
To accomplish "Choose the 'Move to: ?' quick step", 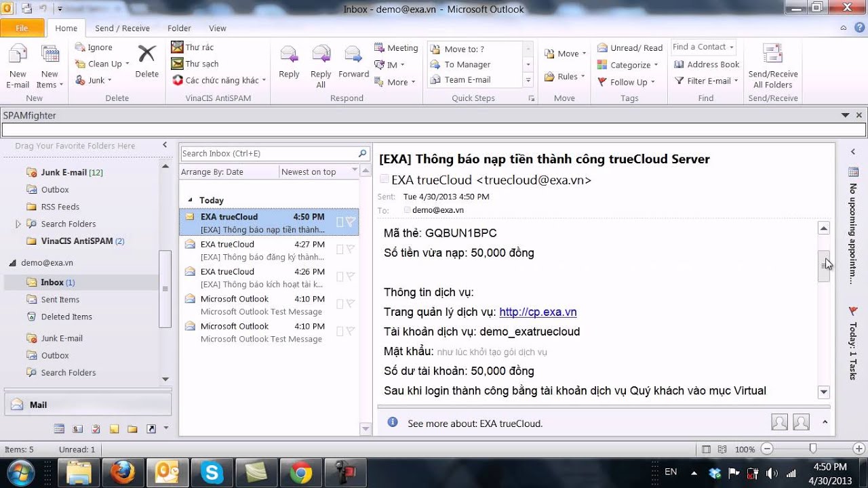I will (475, 49).
